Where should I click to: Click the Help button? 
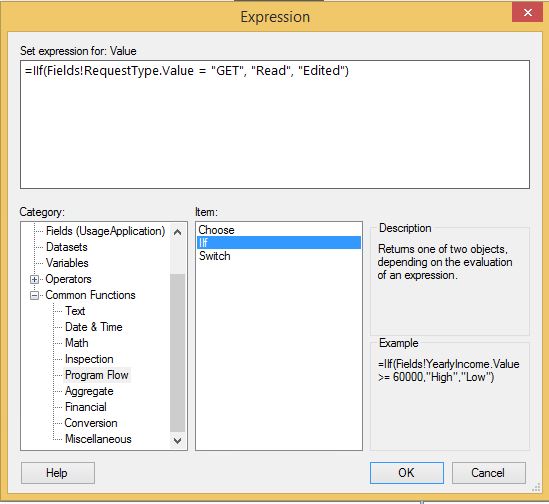[x=58, y=473]
